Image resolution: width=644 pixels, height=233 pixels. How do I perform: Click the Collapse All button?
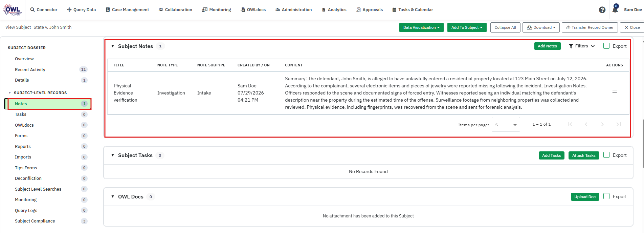coord(505,27)
